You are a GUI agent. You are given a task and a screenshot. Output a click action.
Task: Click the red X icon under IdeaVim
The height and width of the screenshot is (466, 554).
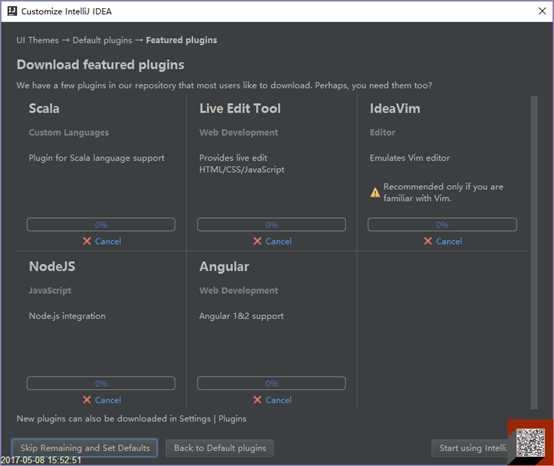(x=428, y=241)
